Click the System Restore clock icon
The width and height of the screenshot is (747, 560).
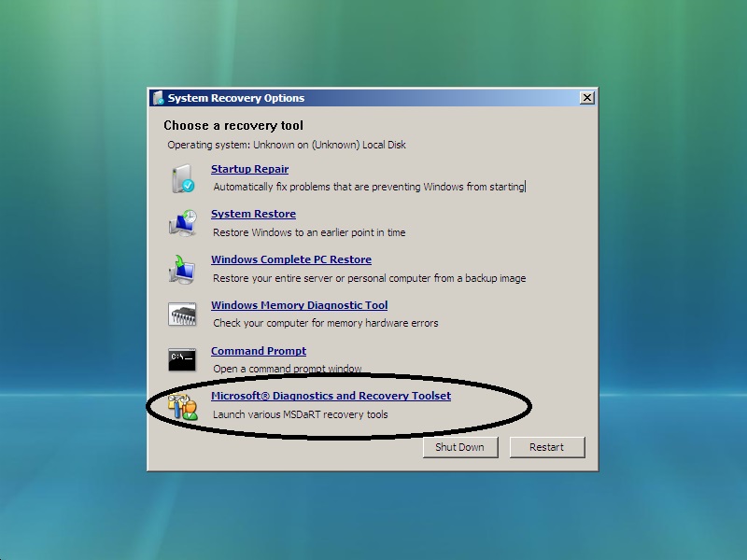tap(182, 223)
